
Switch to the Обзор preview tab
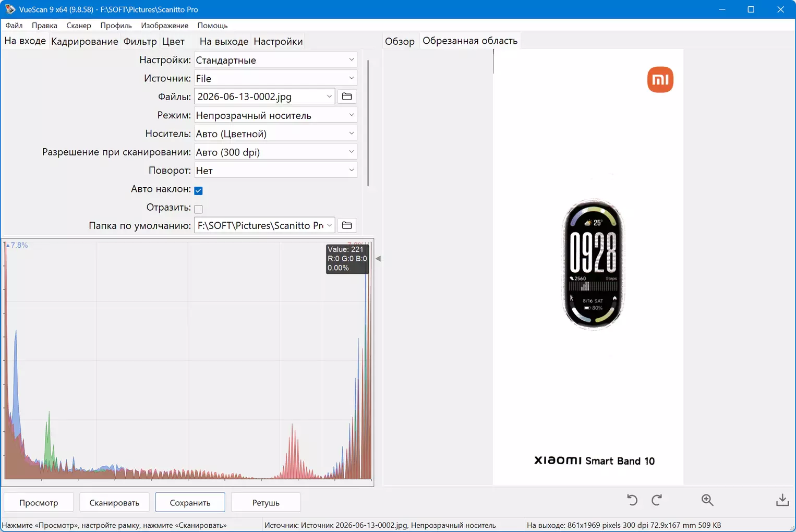[x=400, y=41]
